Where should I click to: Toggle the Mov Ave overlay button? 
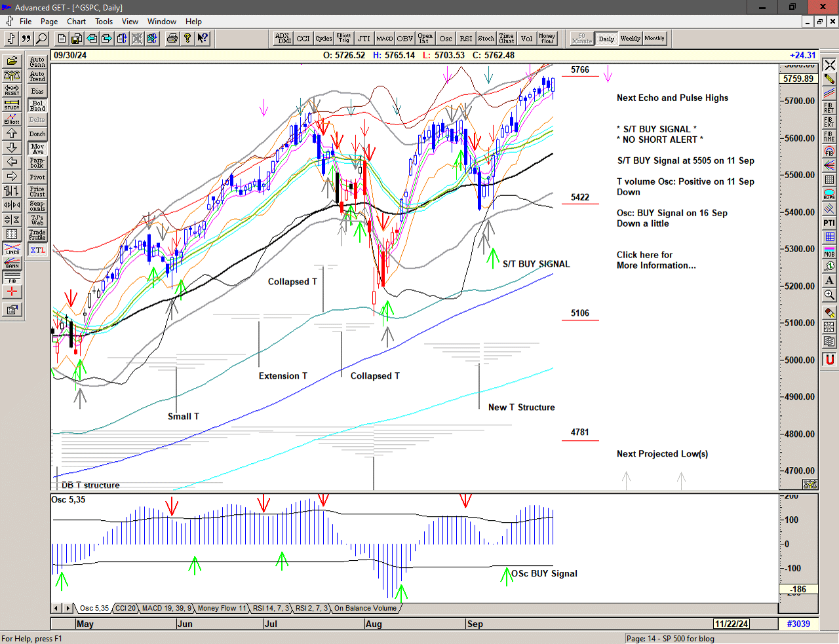(37, 149)
